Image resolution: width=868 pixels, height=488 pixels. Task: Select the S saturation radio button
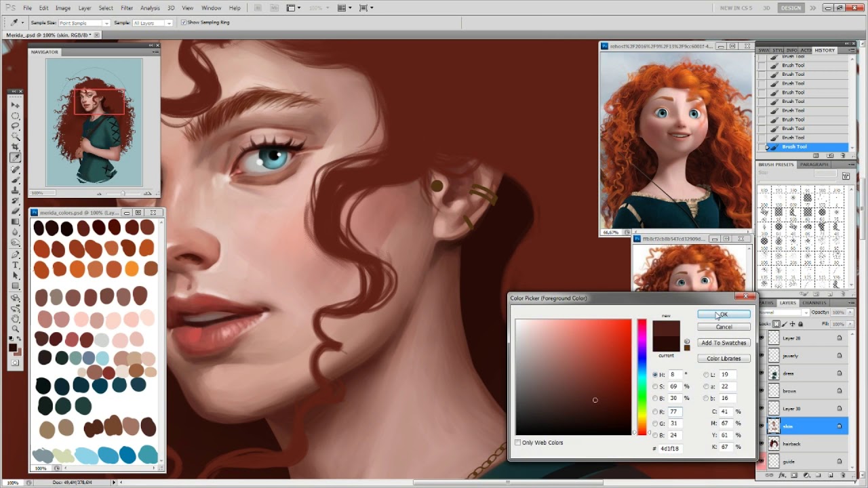point(655,386)
